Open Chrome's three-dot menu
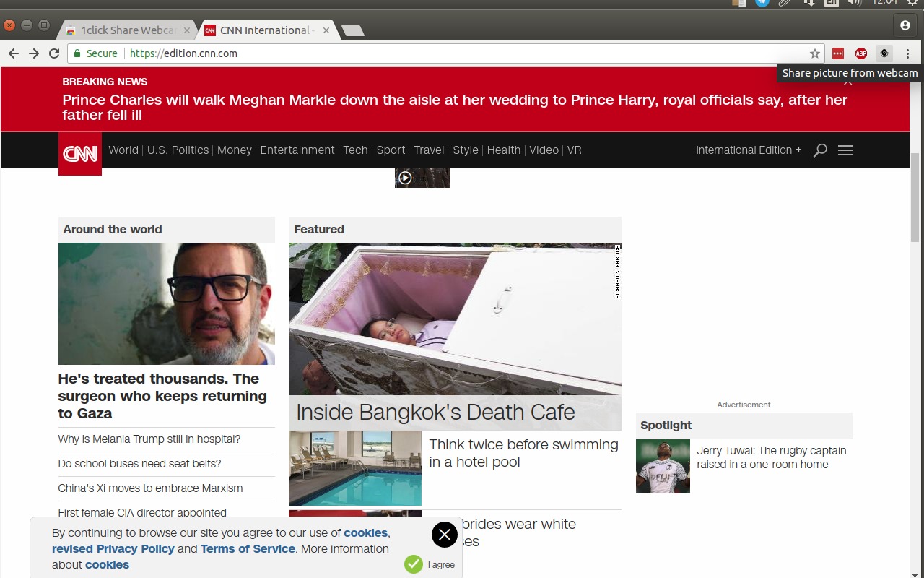924x578 pixels. pos(907,53)
